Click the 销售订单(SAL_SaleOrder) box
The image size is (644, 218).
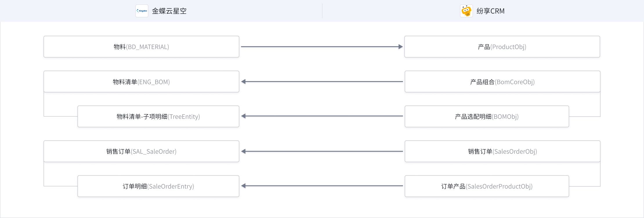click(141, 151)
